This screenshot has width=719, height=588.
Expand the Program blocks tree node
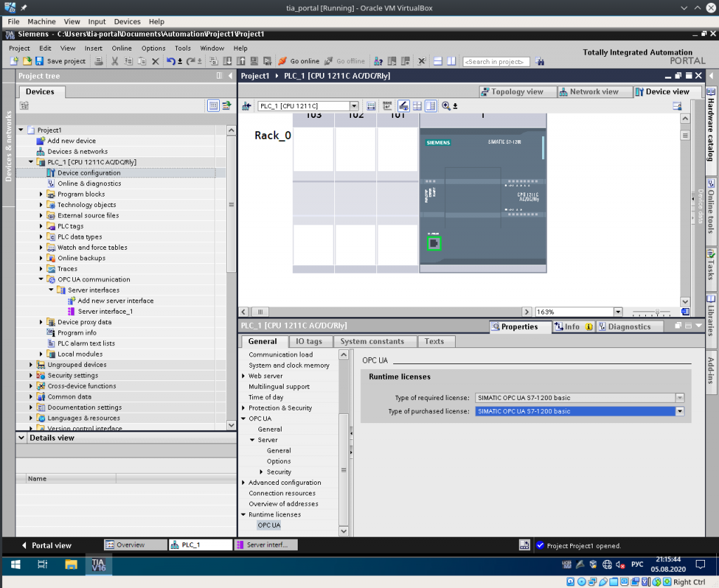[x=41, y=194]
